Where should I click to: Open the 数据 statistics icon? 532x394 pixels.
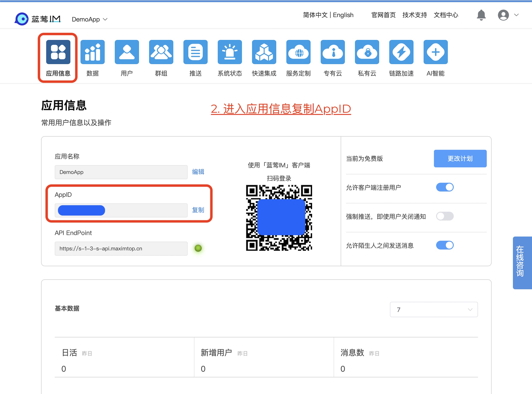coord(92,52)
